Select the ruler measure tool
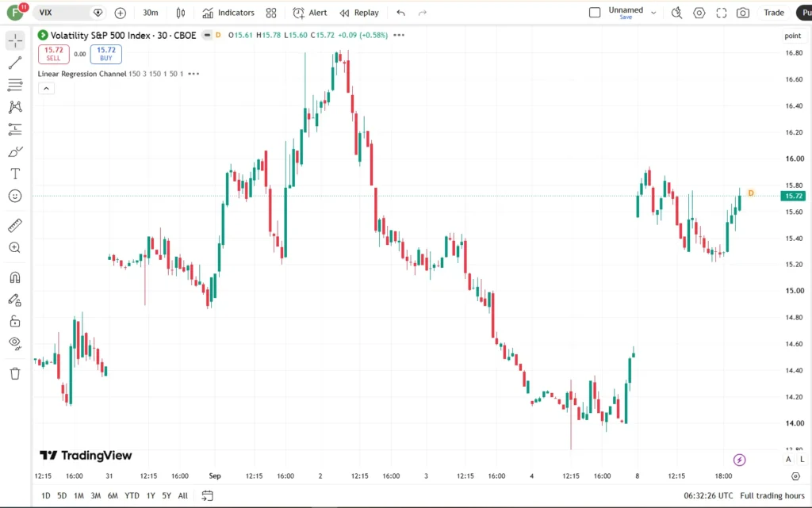This screenshot has height=508, width=812. (15, 226)
